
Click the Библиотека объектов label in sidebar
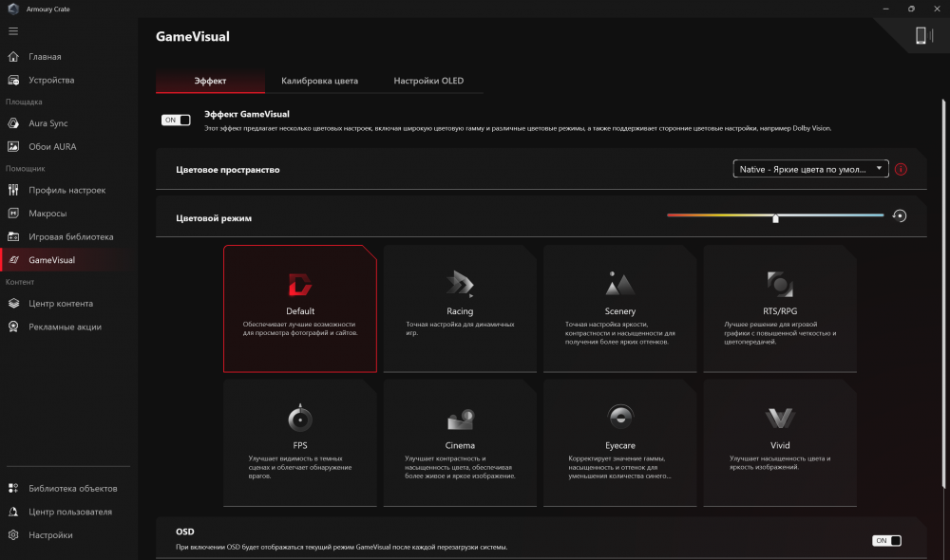point(73,488)
